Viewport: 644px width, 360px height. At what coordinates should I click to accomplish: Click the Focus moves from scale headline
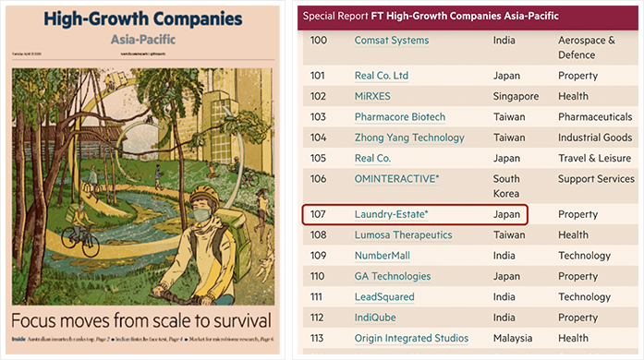click(x=141, y=320)
